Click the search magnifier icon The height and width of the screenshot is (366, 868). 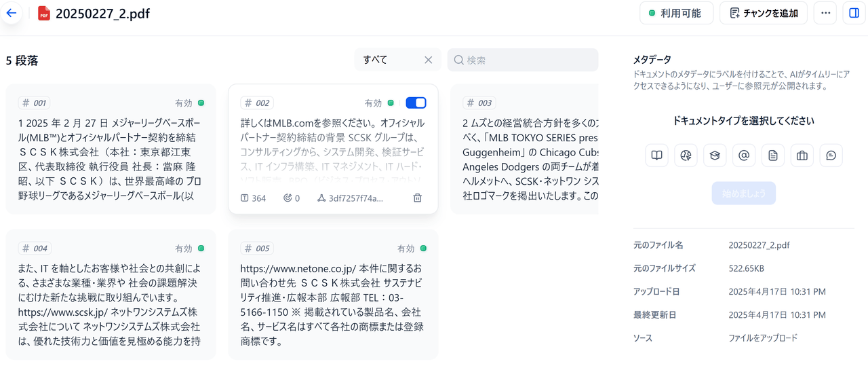click(x=459, y=60)
